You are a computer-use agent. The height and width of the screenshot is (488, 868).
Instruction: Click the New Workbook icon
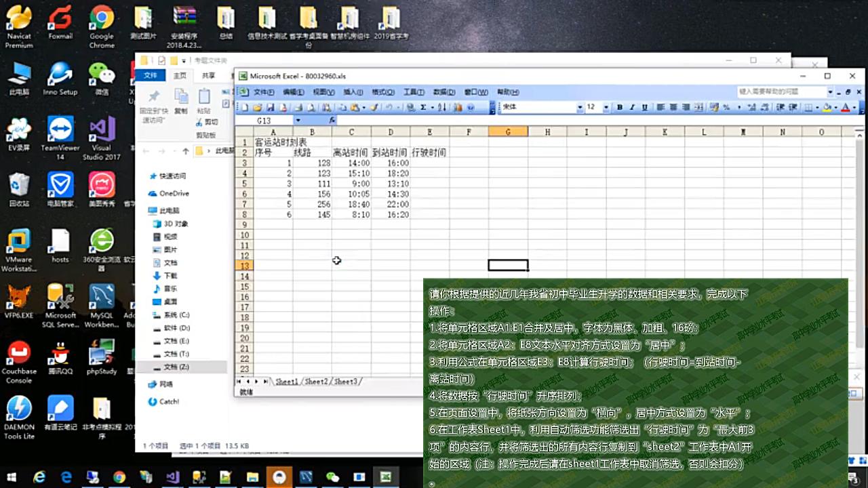244,107
